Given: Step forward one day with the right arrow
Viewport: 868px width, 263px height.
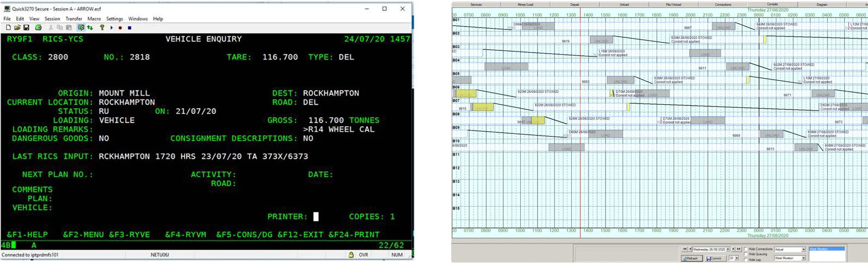Looking at the screenshot, I should [733, 249].
